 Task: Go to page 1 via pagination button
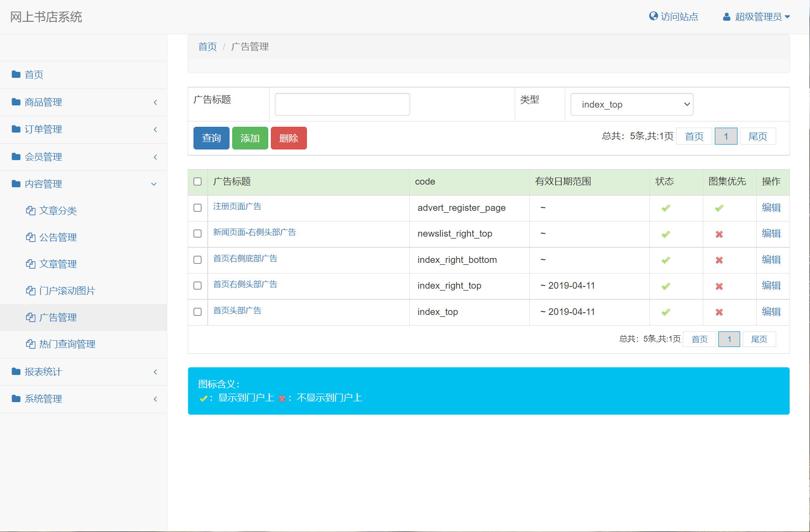(725, 136)
